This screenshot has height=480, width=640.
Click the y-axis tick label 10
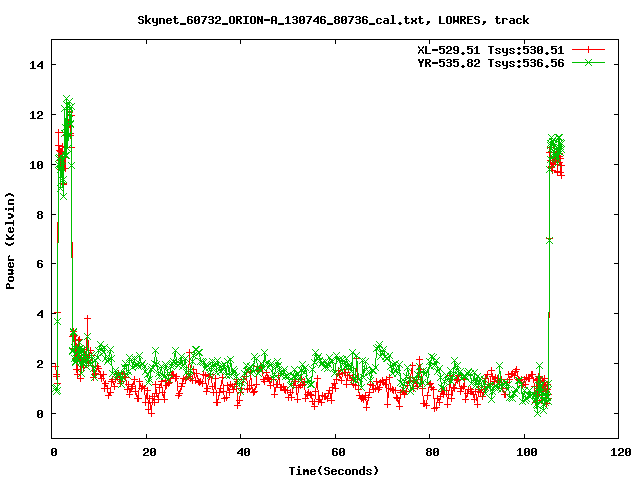[x=36, y=165]
